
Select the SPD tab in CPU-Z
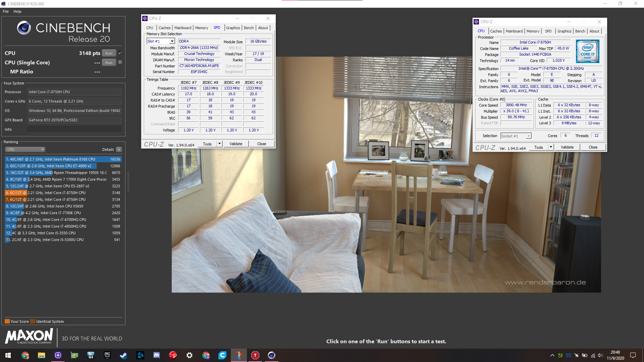[217, 27]
